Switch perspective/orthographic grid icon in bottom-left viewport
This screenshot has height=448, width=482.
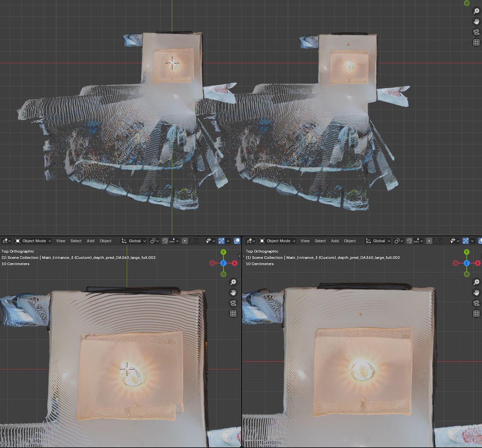click(233, 313)
